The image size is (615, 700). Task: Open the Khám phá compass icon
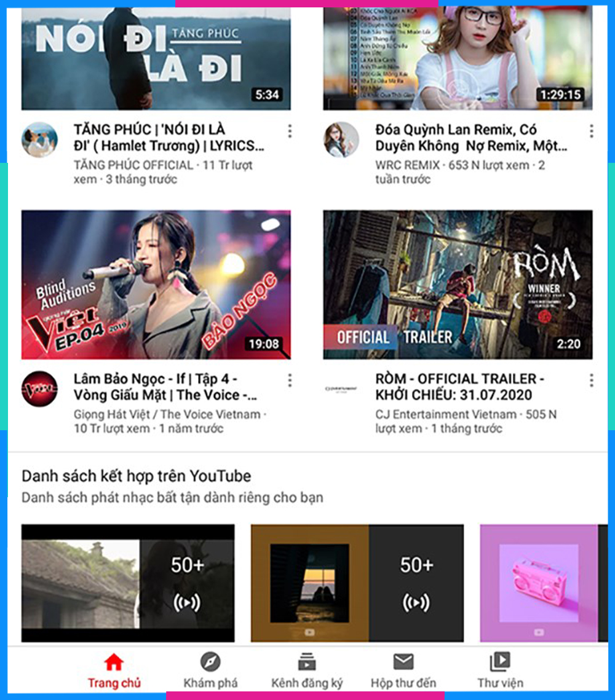point(210,662)
